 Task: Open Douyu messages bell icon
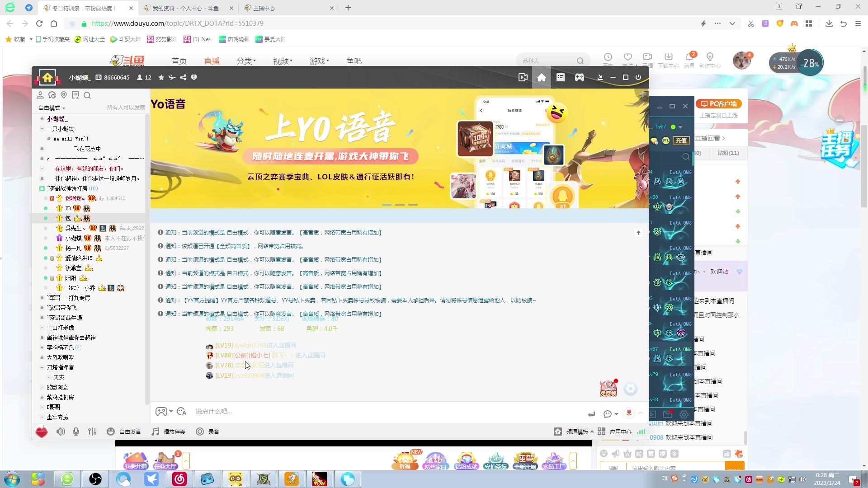point(689,57)
